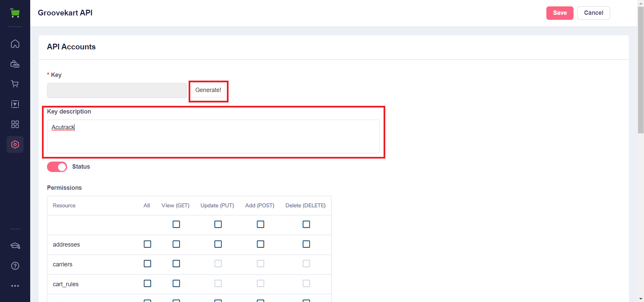Check the Add (POST) box in top row
Viewport: 644px width, 302px height.
(260, 224)
